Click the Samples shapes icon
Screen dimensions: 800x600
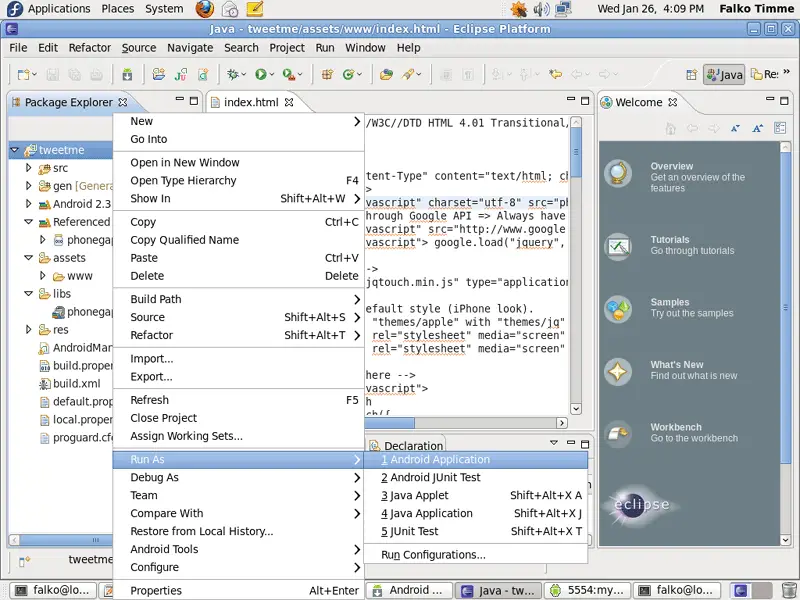[x=618, y=309]
